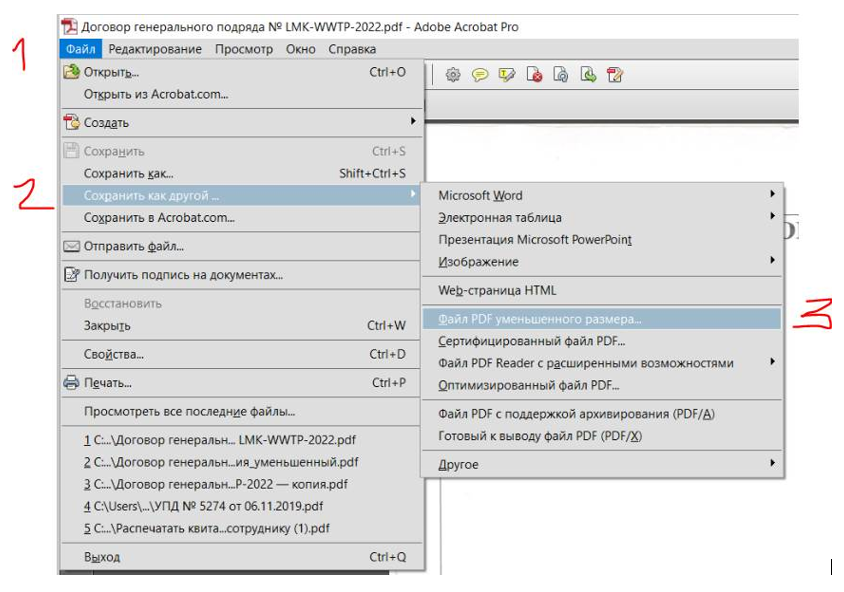Open the Окно menu
Viewport: 844px width, 592px height.
pos(300,49)
